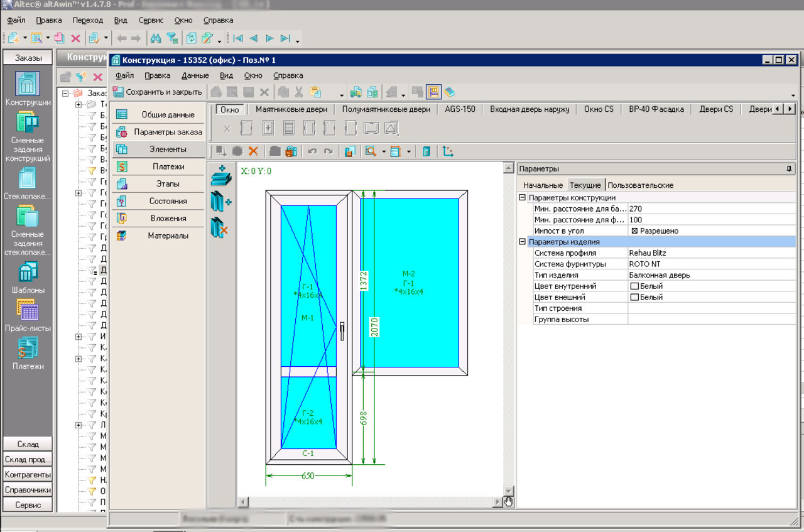Switch to the Маятниковые двери tab
The image size is (804, 532).
291,109
